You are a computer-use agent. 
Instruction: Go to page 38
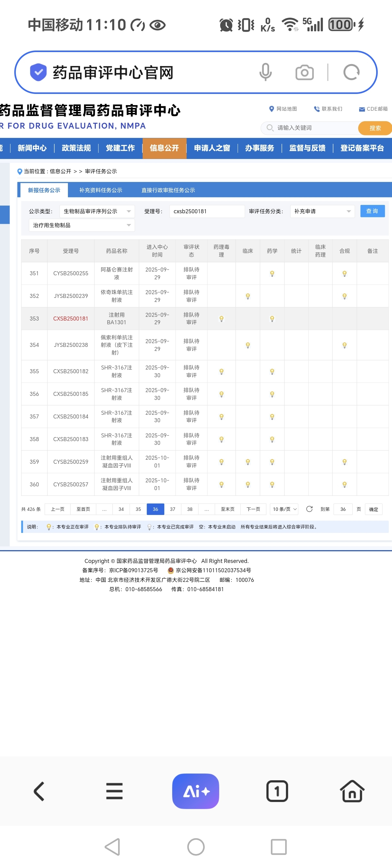(x=190, y=509)
